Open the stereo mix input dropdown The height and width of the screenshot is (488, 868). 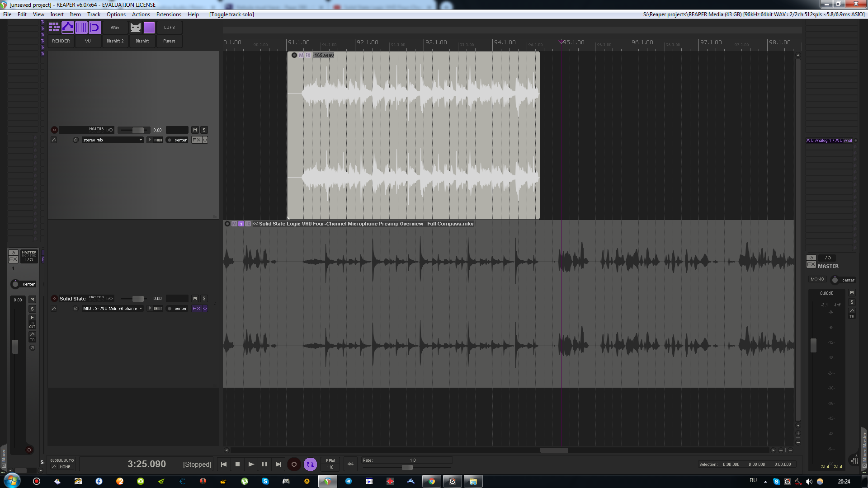[113, 140]
